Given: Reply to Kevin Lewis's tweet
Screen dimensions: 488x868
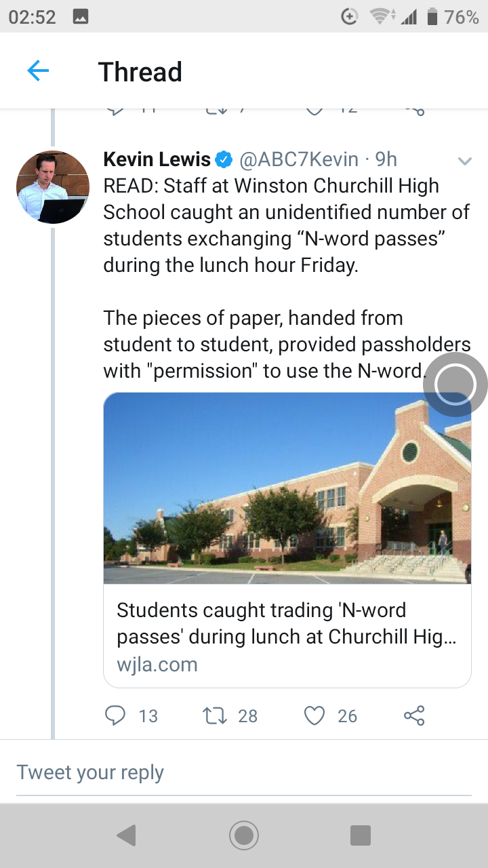Looking at the screenshot, I should 117,715.
